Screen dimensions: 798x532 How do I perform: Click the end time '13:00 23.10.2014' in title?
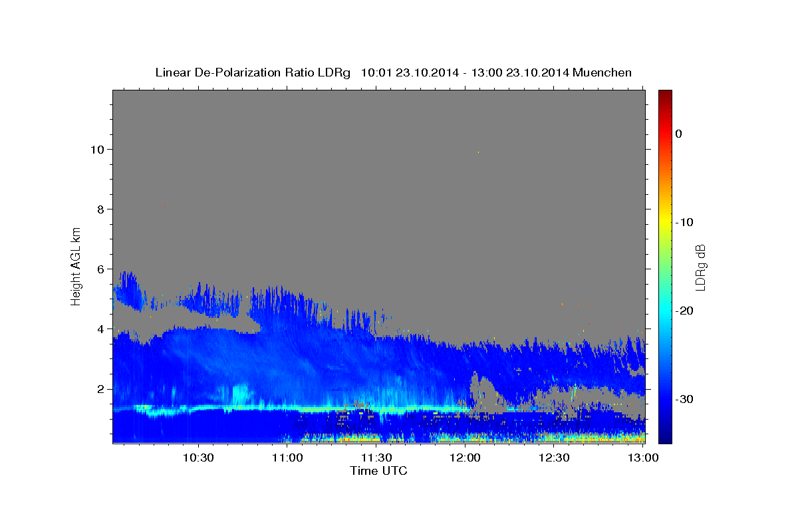[520, 72]
